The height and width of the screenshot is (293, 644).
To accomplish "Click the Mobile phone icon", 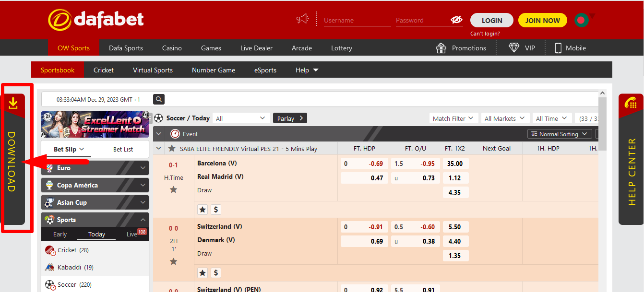I will [558, 48].
